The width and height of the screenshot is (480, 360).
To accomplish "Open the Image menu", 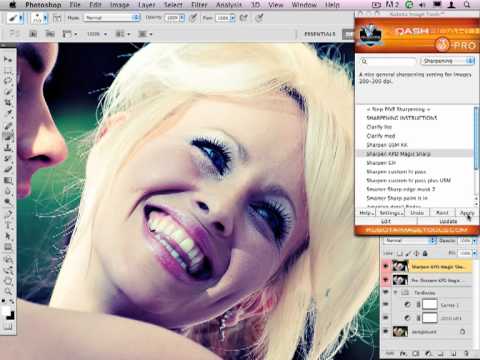I will pyautogui.click(x=119, y=5).
